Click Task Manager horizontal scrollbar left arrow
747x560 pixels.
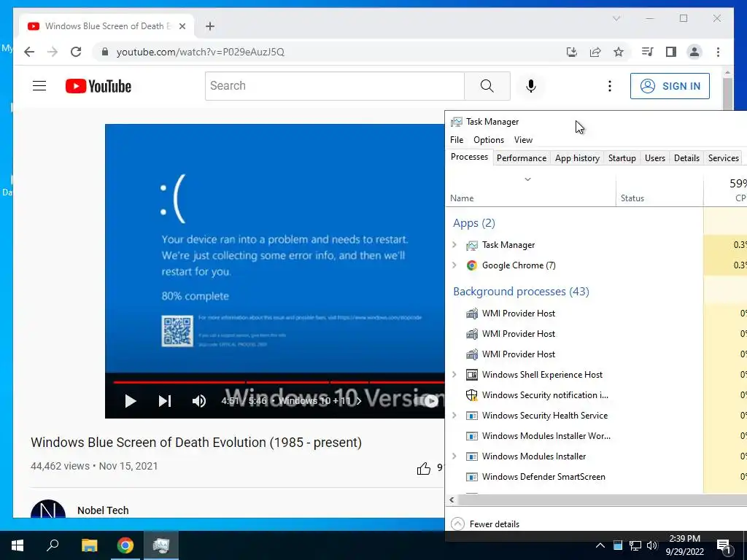point(452,500)
